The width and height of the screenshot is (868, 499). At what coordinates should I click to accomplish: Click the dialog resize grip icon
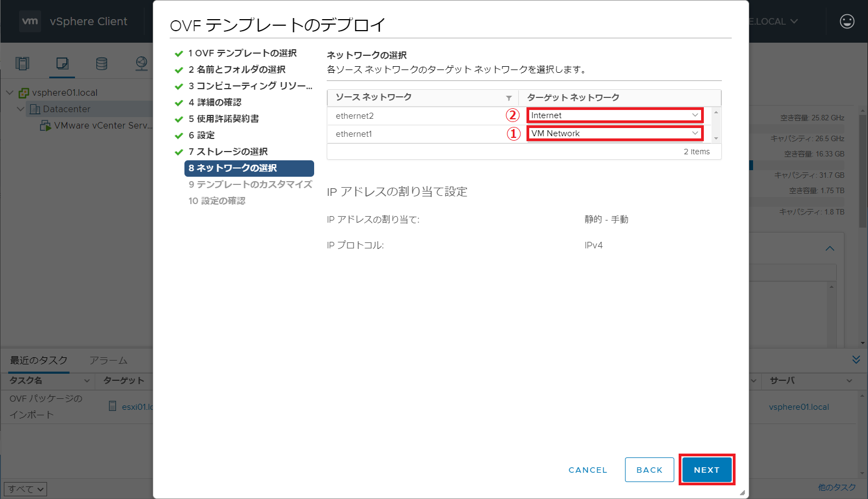click(x=742, y=492)
